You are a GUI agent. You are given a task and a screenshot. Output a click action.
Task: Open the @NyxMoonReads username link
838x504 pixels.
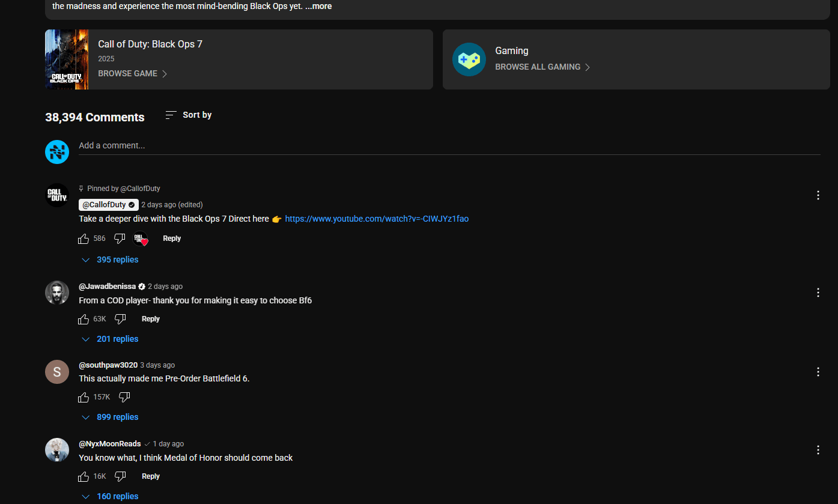point(110,444)
